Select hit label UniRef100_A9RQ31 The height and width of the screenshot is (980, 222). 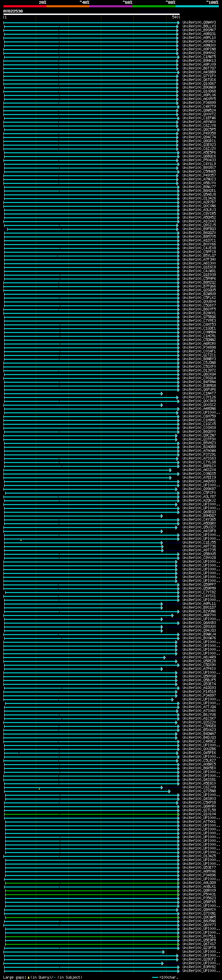click(x=199, y=34)
